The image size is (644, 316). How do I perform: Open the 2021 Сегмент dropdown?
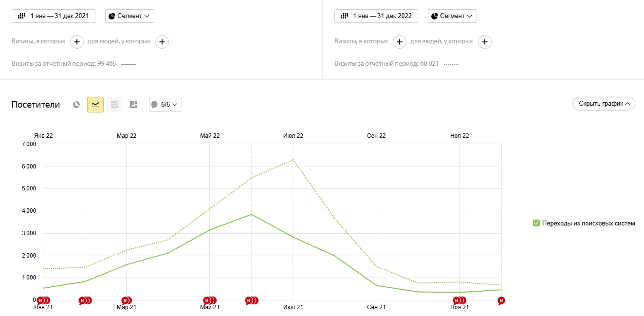pyautogui.click(x=129, y=16)
